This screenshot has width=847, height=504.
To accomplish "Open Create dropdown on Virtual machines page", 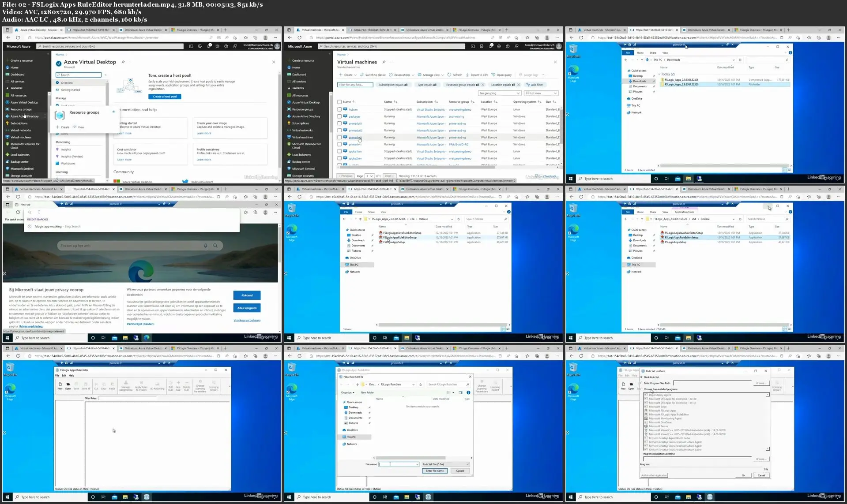I will click(x=347, y=75).
